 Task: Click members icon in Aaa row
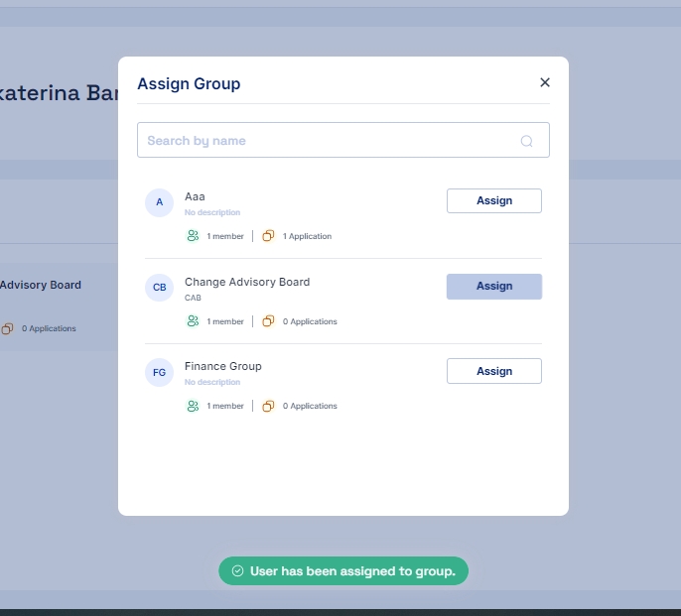tap(193, 236)
